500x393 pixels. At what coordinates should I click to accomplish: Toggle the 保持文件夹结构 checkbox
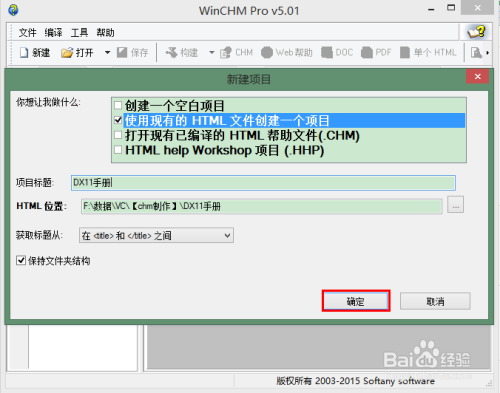(21, 260)
